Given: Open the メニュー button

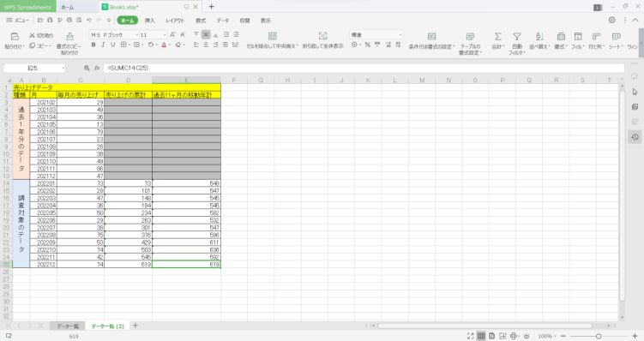Looking at the screenshot, I should [18, 20].
